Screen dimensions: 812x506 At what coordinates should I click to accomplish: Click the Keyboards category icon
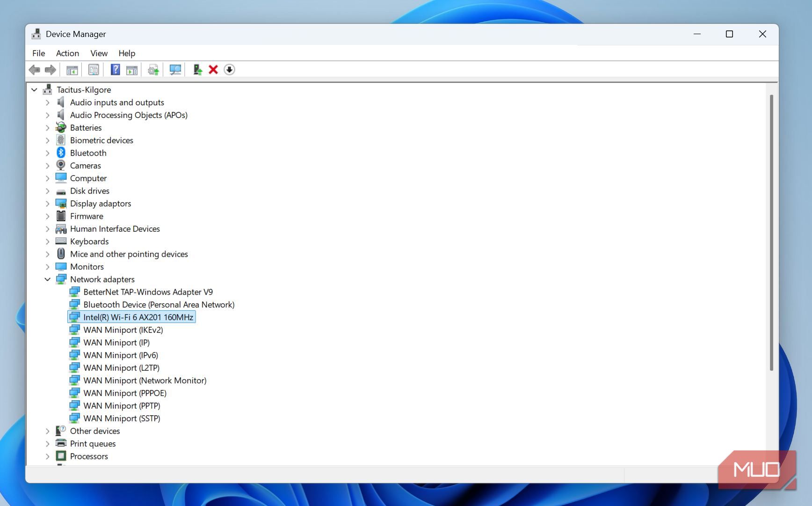[x=61, y=241]
